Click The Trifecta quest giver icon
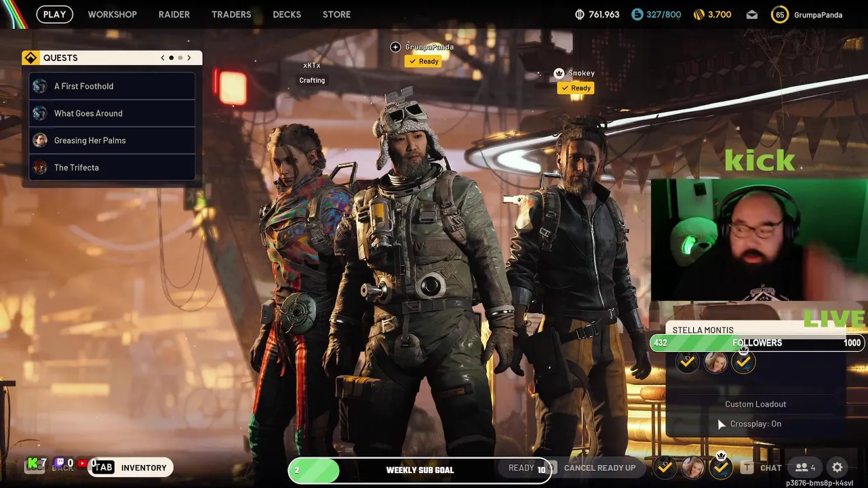The height and width of the screenshot is (488, 868). (40, 167)
